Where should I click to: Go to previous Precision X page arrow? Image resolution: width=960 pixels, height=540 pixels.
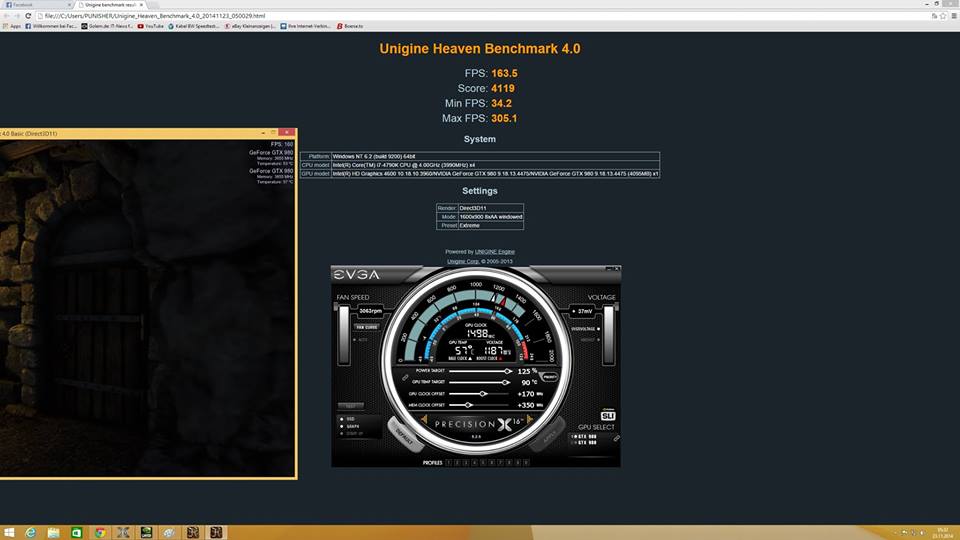click(424, 420)
